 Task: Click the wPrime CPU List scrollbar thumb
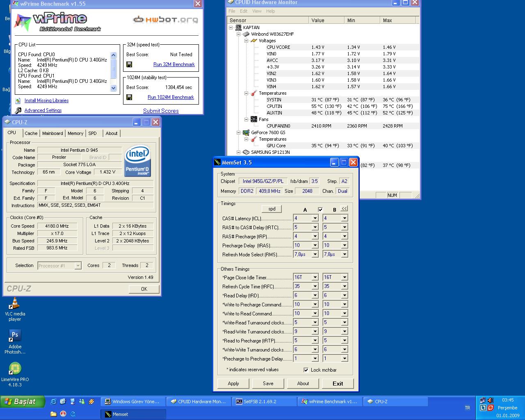click(x=114, y=68)
